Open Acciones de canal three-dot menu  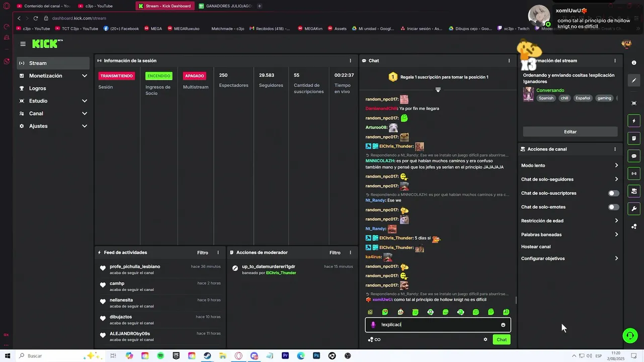coord(615,149)
